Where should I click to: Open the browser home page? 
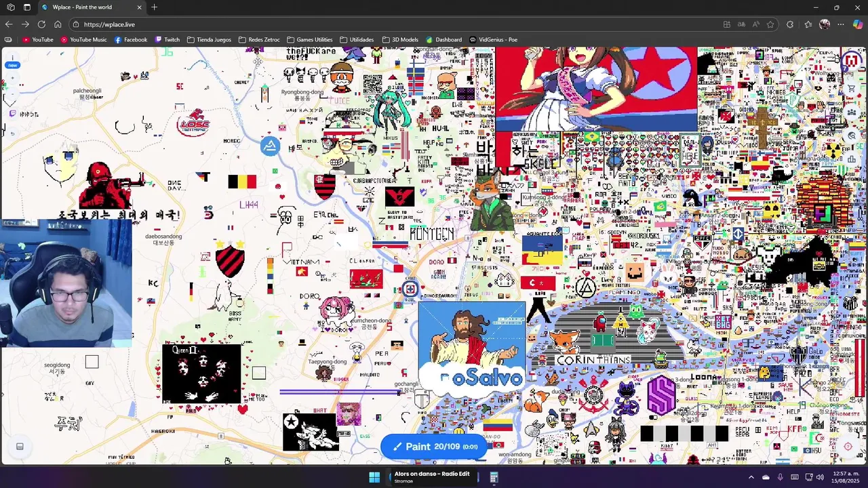(58, 24)
